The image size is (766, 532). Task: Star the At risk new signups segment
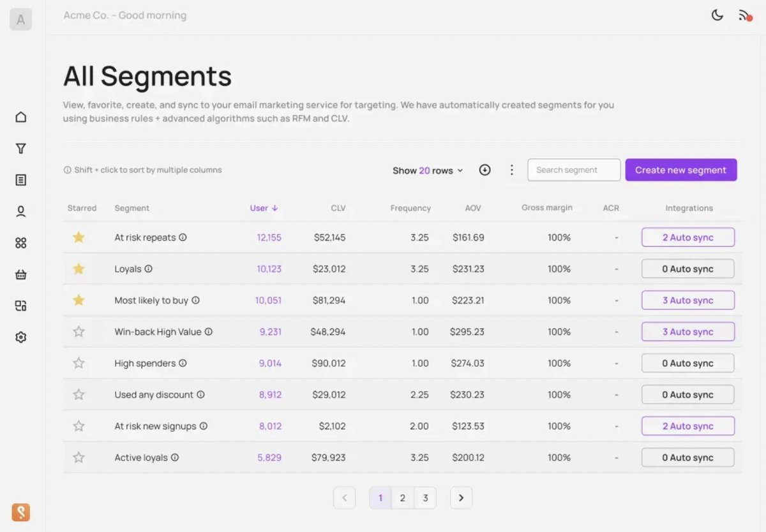pos(79,426)
